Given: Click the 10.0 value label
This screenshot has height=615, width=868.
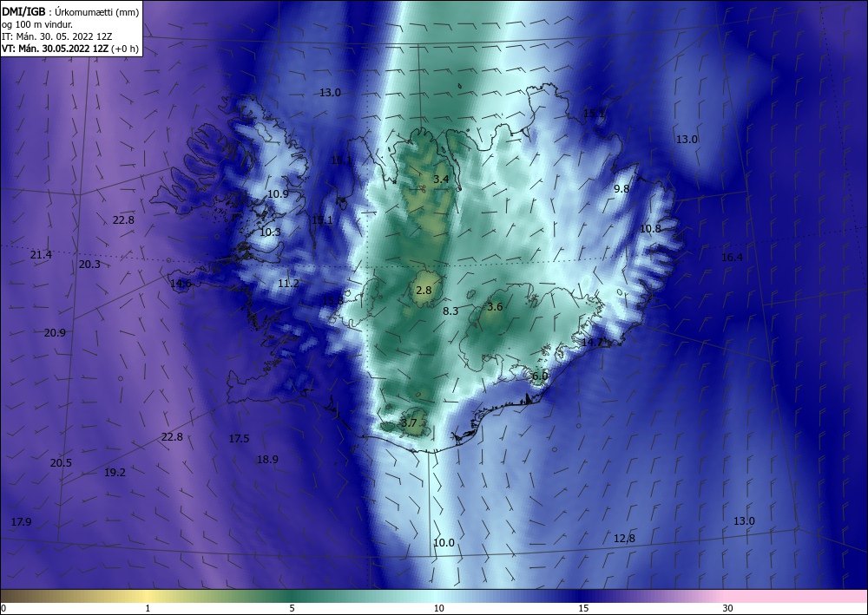Looking at the screenshot, I should tap(444, 543).
